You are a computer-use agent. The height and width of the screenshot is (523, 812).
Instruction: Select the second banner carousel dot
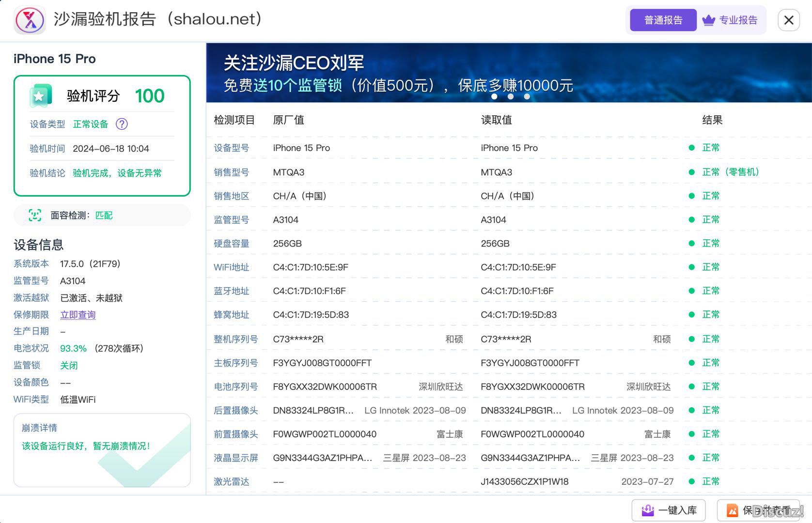tap(511, 96)
